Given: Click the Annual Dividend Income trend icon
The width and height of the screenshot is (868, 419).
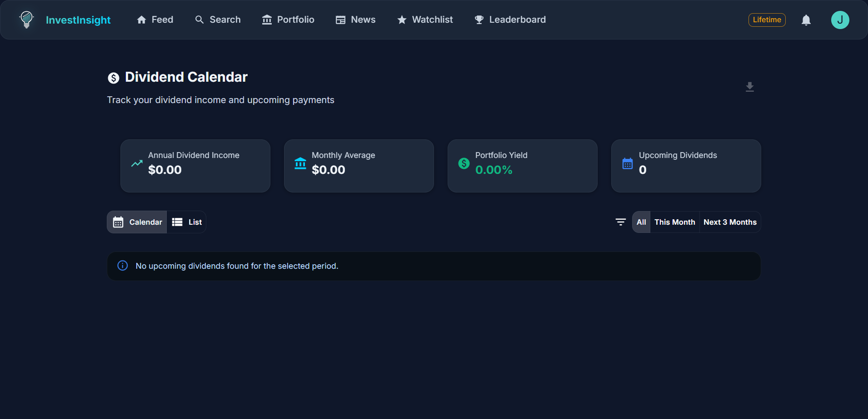Looking at the screenshot, I should 137,163.
